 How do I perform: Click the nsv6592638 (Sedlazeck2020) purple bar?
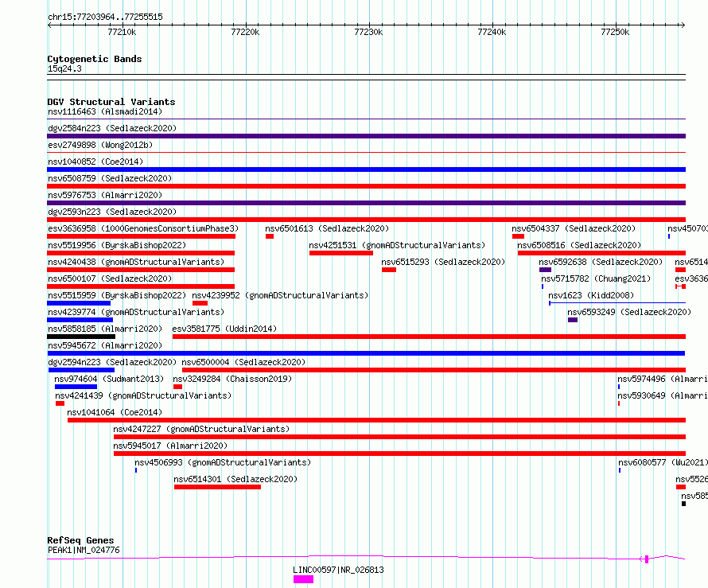(545, 270)
